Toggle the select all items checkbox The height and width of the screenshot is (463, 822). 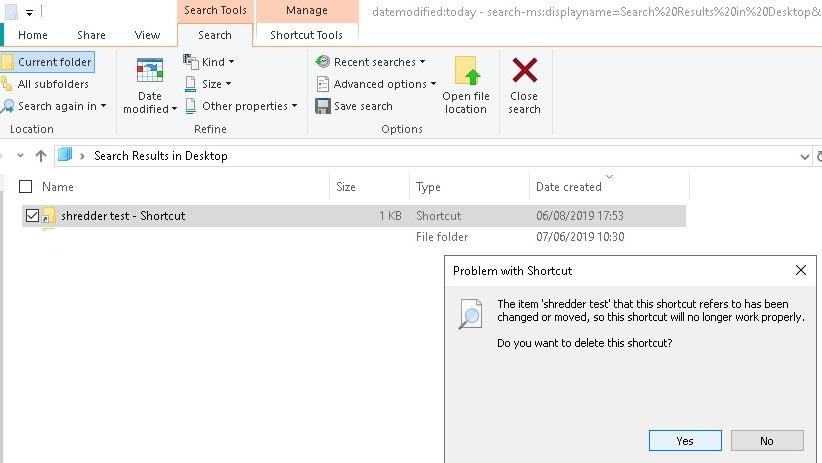pos(26,187)
